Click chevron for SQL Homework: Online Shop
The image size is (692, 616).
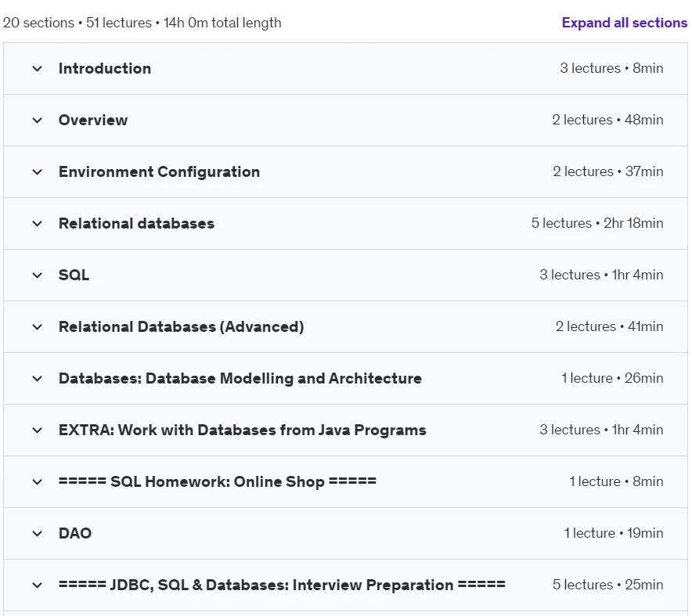(38, 482)
